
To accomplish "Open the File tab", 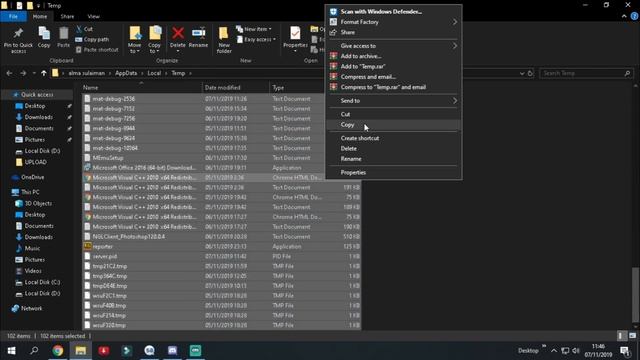I will tap(13, 16).
